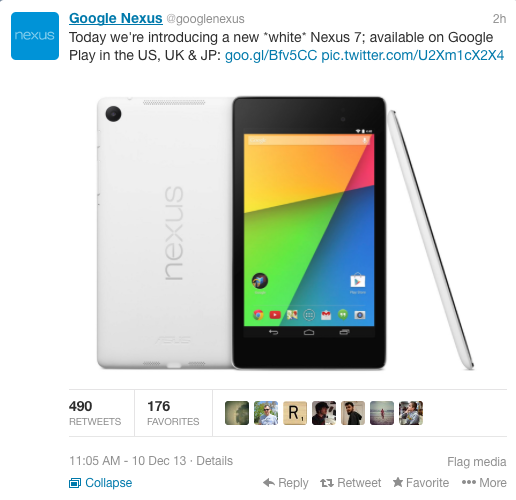516x500 pixels.
Task: Click Flag media
Action: (477, 462)
